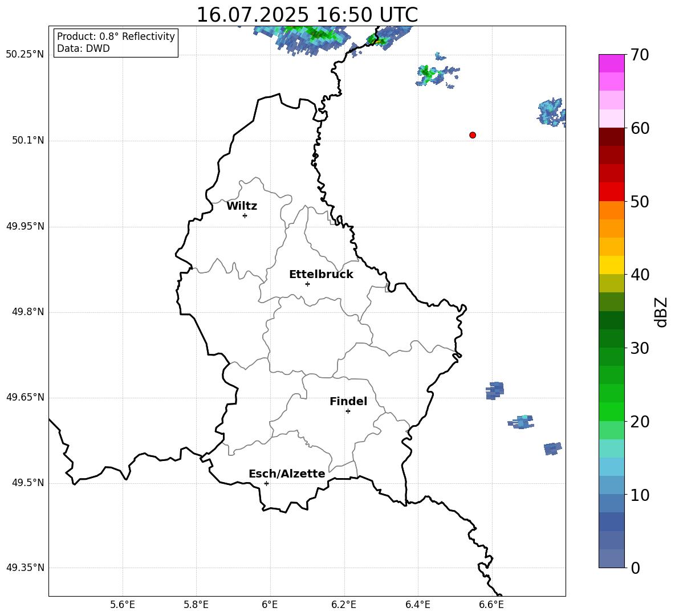Click the 50 tick on the colorbar

(x=640, y=201)
